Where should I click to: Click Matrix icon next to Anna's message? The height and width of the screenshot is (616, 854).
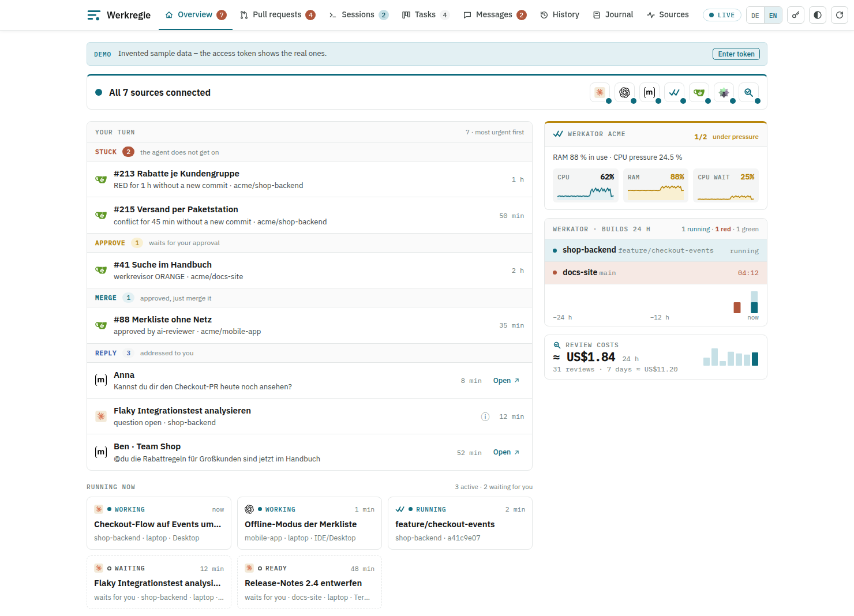(x=101, y=380)
